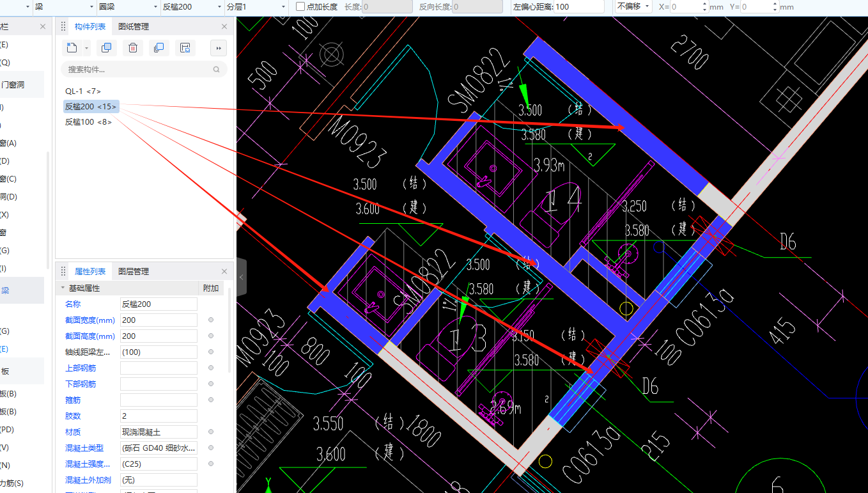Click the copy component icon
The image size is (868, 493).
pos(106,47)
